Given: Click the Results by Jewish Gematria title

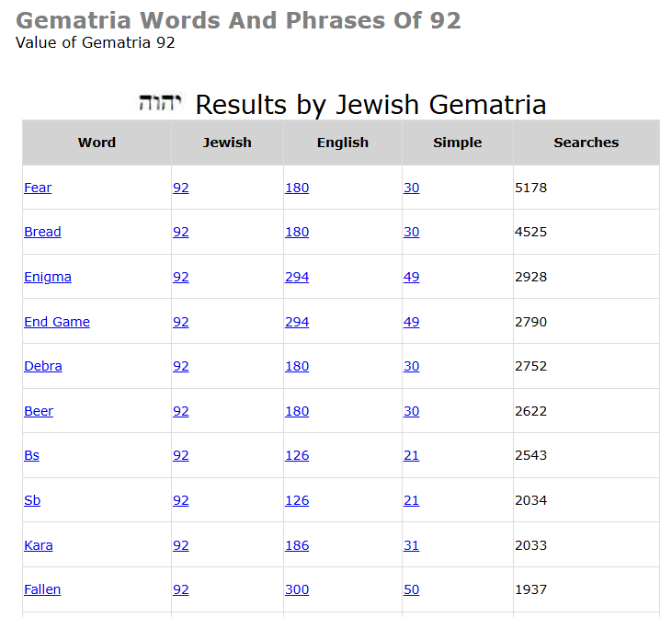Looking at the screenshot, I should [370, 105].
